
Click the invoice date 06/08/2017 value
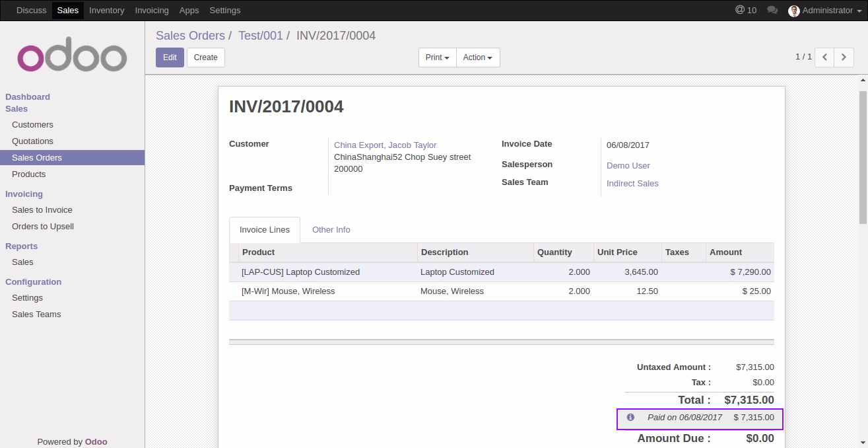[628, 145]
